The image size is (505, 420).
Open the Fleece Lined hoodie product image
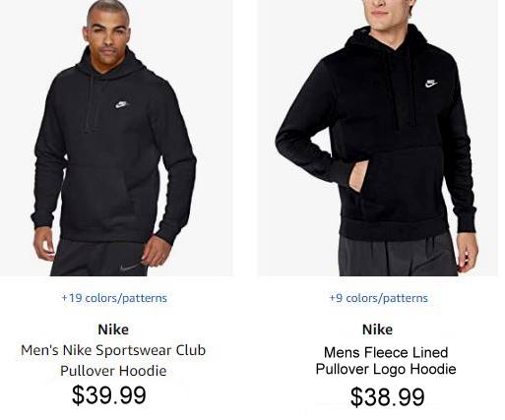click(378, 138)
